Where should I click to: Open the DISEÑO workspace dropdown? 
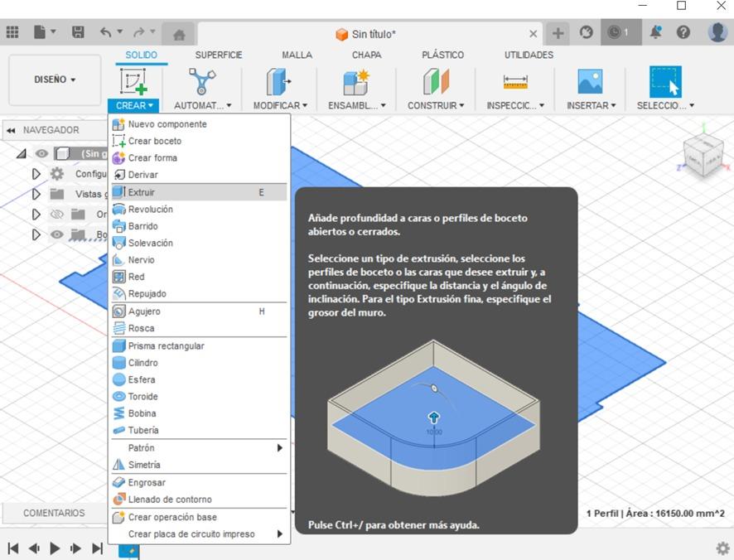point(55,80)
